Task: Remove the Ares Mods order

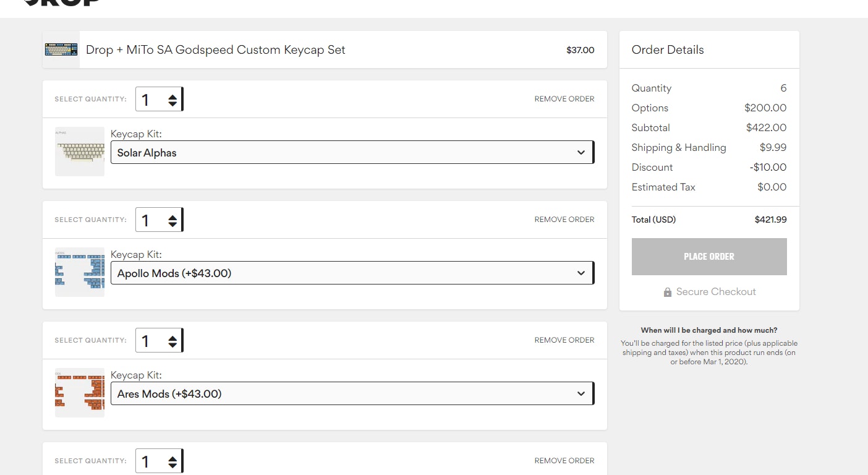Action: tap(564, 340)
